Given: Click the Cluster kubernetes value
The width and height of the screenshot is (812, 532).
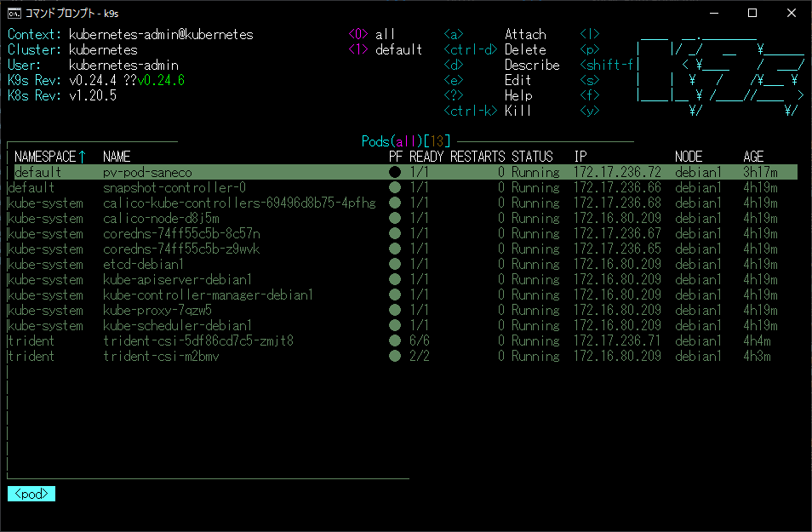Looking at the screenshot, I should 103,49.
